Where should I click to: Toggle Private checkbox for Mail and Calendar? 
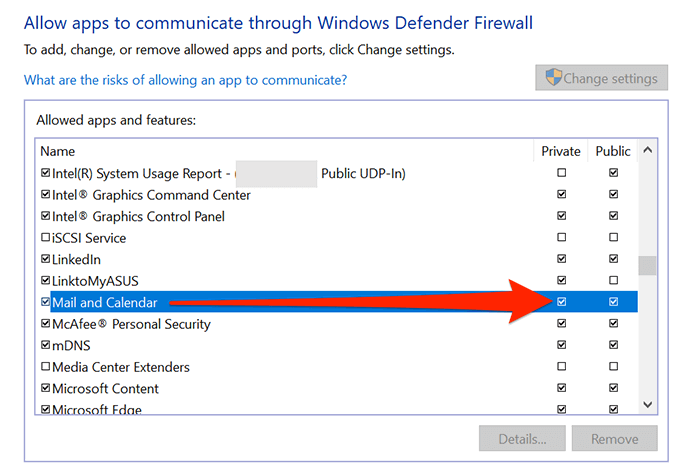[x=561, y=302]
